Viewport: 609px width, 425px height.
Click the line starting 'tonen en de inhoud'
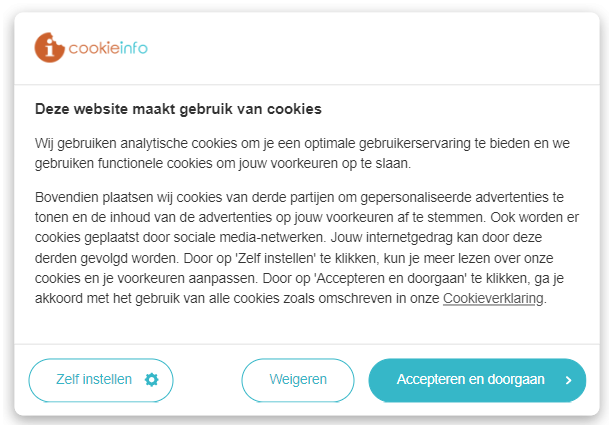(x=300, y=216)
